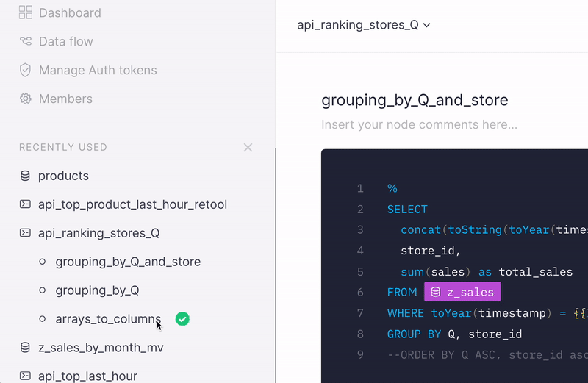Click the grouping_by_Q_and_store node title
The height and width of the screenshot is (383, 588).
(415, 100)
